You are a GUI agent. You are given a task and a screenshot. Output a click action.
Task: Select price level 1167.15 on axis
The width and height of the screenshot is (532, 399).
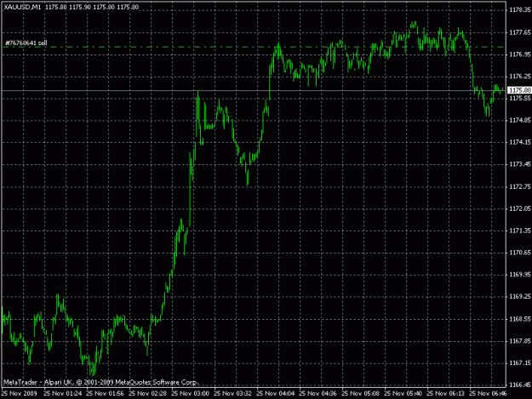520,363
